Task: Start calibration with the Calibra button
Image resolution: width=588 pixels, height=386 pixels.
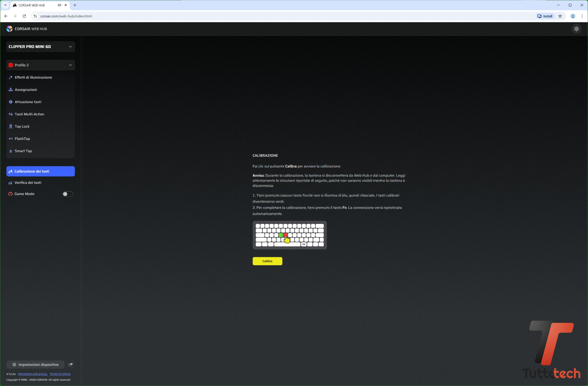Action: tap(267, 261)
